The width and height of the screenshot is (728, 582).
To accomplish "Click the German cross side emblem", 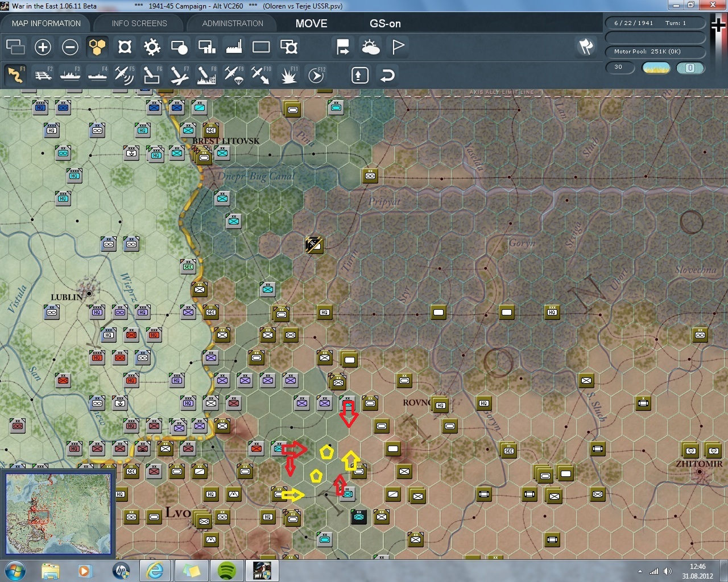I will 718,26.
